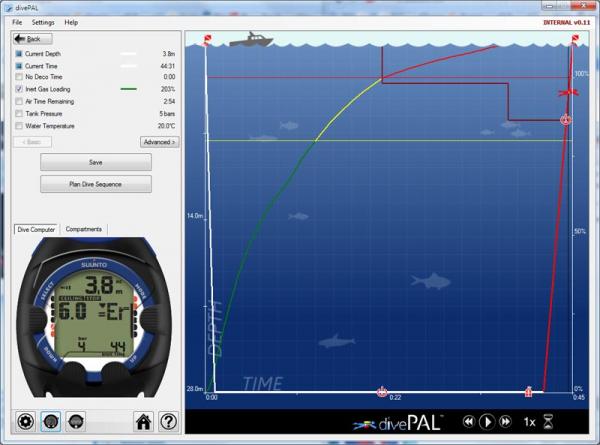Switch to the Compartments tab
600x445 pixels.
click(x=83, y=229)
